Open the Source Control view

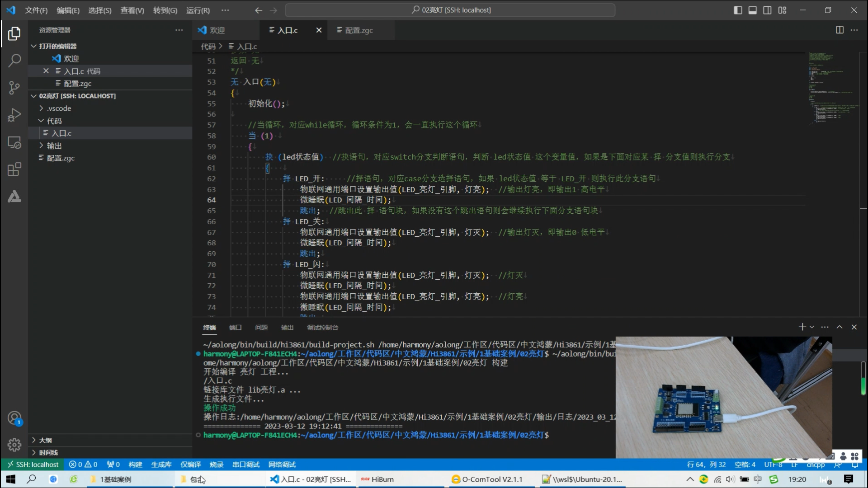[x=14, y=88]
